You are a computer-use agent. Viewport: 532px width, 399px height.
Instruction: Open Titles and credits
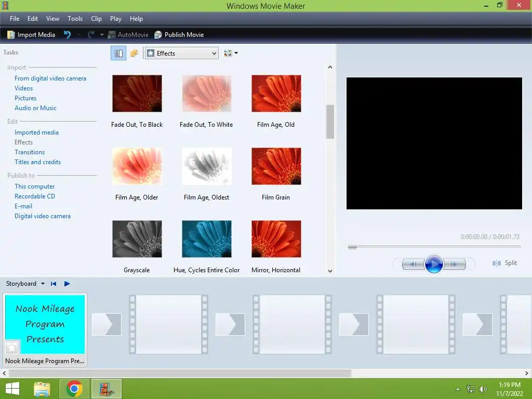(x=37, y=162)
